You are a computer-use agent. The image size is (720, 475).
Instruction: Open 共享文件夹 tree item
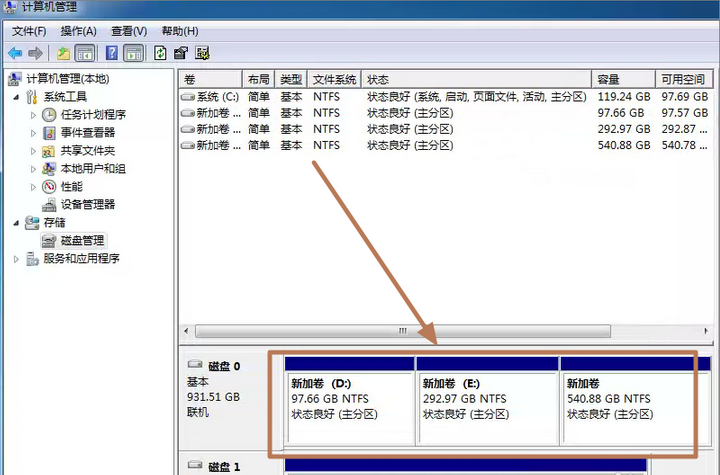coord(88,151)
